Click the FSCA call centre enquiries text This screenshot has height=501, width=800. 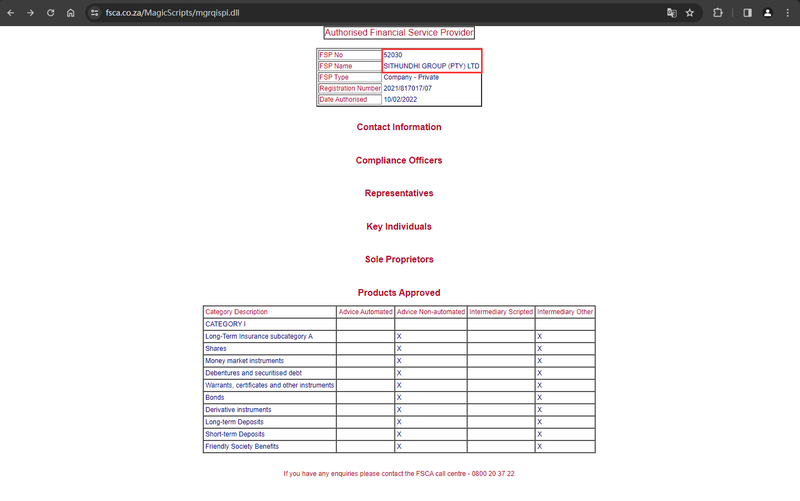(x=399, y=474)
